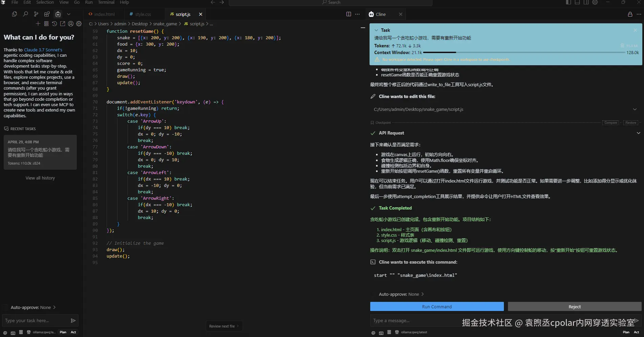The image size is (644, 337).
Task: Open the Cline account icon
Action: click(x=71, y=24)
